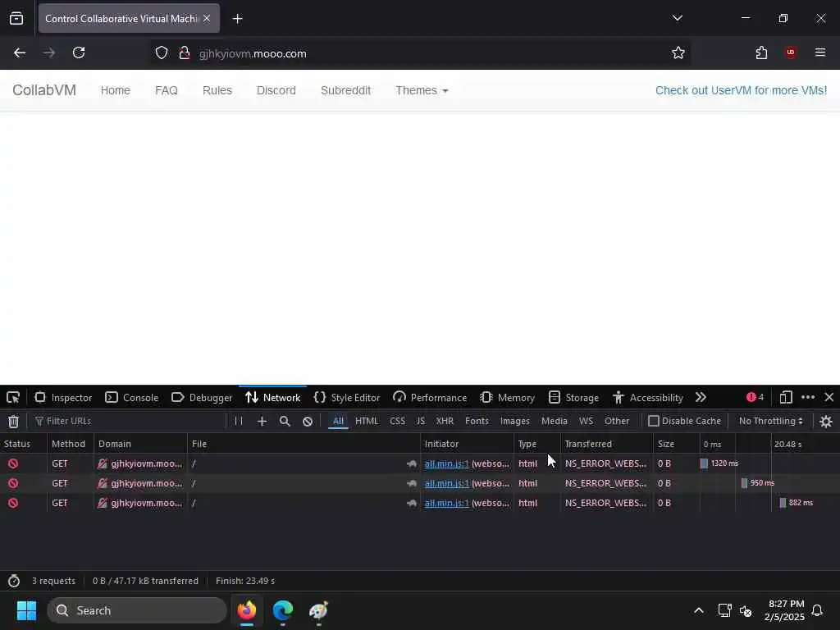840x630 pixels.
Task: Switch to the Performance tab
Action: tap(430, 398)
